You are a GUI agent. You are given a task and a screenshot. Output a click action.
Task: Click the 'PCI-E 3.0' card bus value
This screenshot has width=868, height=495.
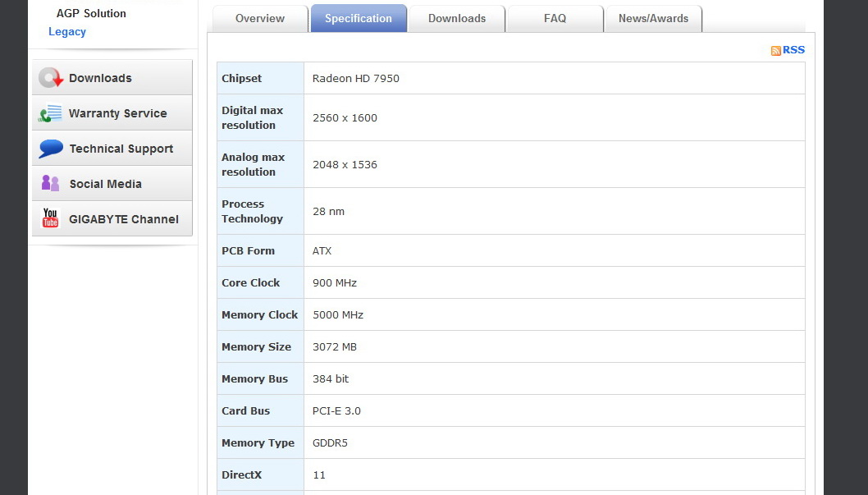click(x=336, y=410)
